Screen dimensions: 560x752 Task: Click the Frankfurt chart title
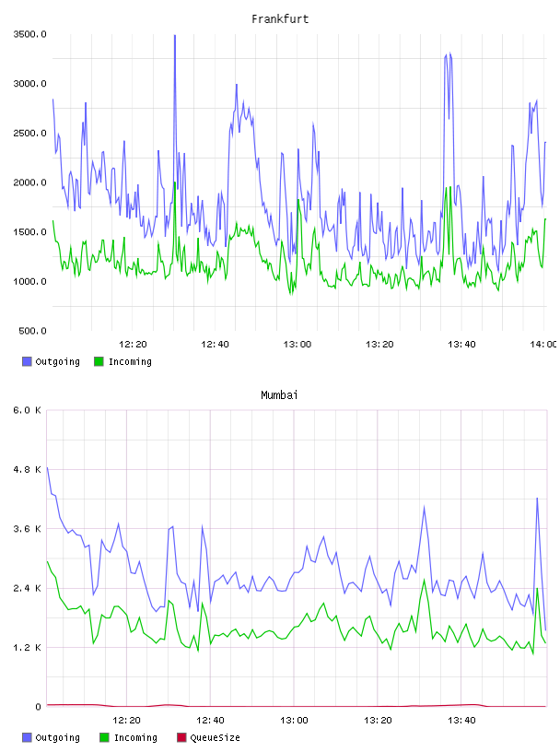[x=280, y=19]
